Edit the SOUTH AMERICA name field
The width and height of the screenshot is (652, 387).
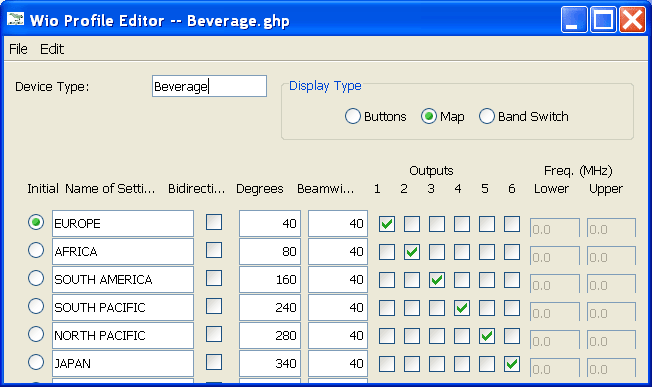[123, 279]
